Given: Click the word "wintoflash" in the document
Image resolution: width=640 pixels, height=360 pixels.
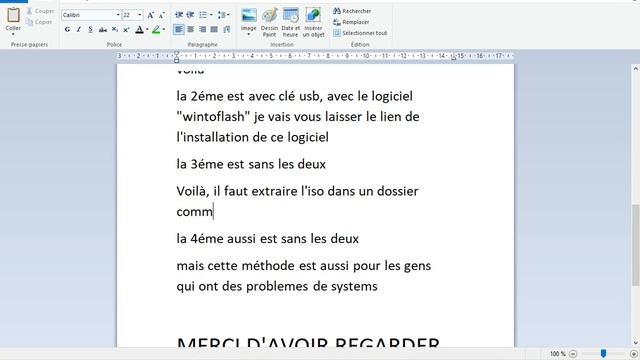Looking at the screenshot, I should click(213, 117).
